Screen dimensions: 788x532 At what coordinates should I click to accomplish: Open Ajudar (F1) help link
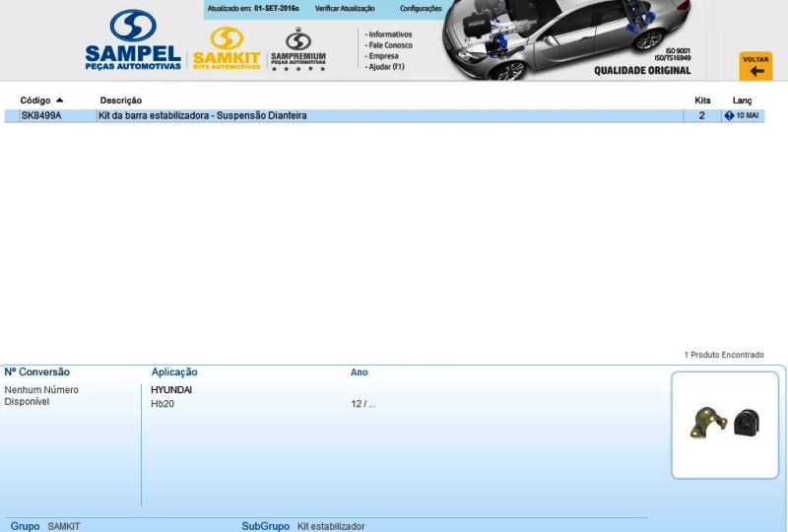[x=387, y=68]
